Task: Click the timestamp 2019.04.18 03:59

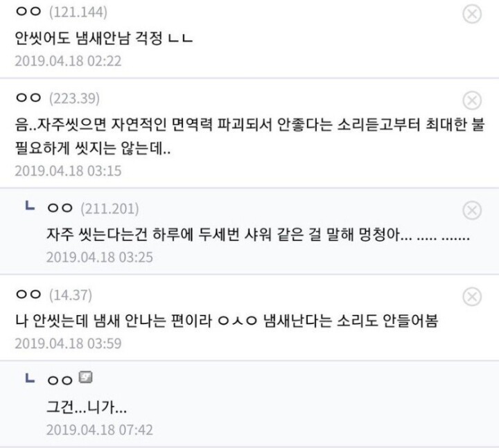Action: [x=68, y=344]
